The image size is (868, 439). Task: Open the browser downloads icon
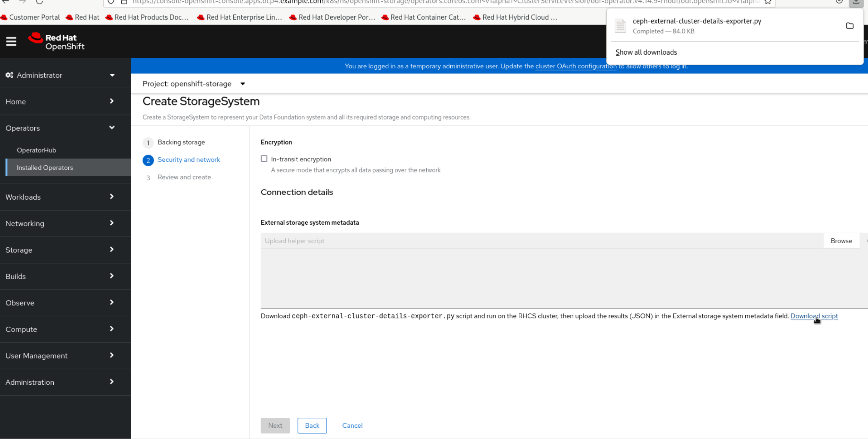[x=856, y=2]
